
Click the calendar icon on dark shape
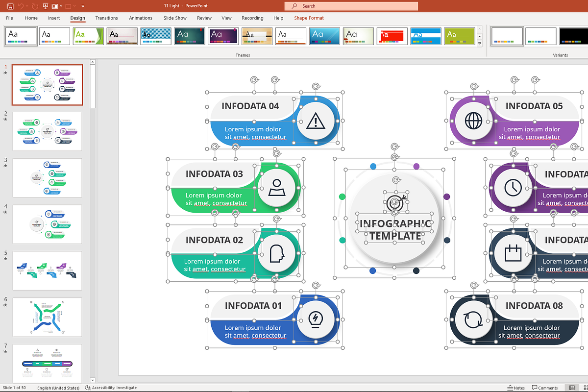click(x=513, y=254)
